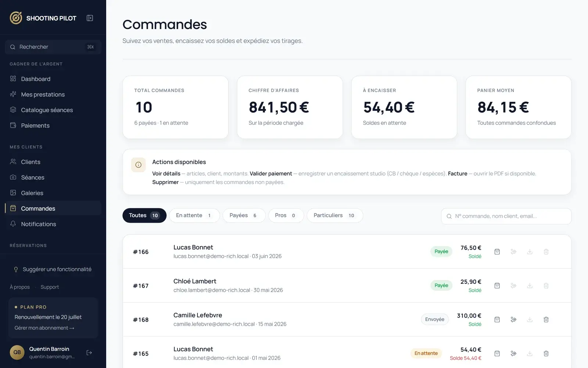
Task: Click the Payée badge on order #166
Action: coord(441,252)
